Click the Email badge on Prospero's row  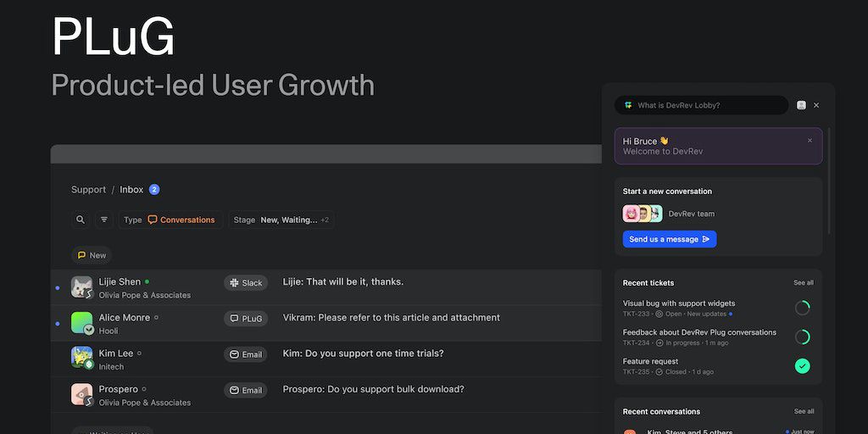[246, 390]
